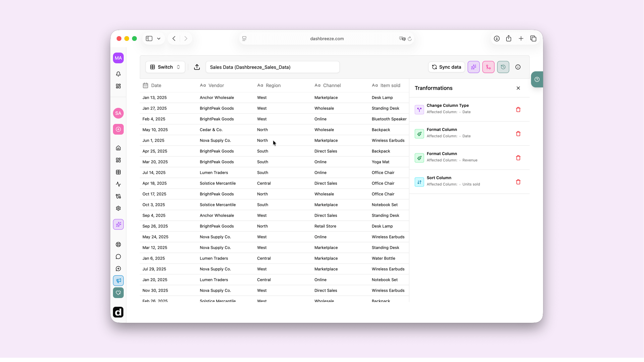Open the MA account avatar
This screenshot has height=362, width=644.
pos(118,58)
